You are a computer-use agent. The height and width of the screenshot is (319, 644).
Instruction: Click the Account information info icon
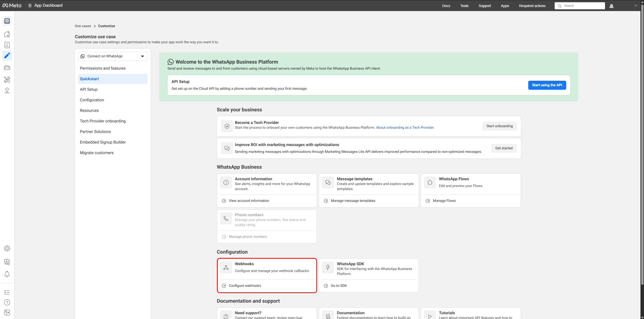coord(226,183)
